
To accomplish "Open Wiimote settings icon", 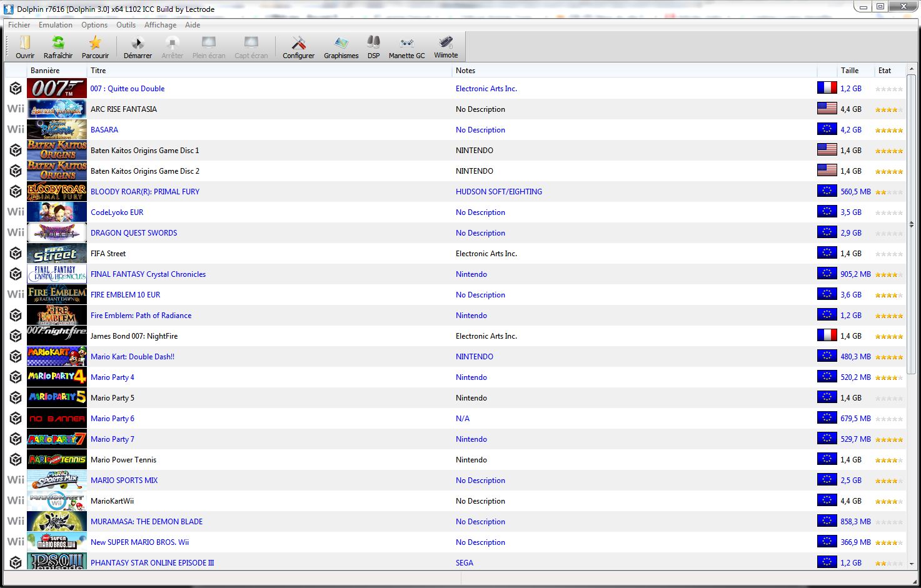I will (446, 42).
